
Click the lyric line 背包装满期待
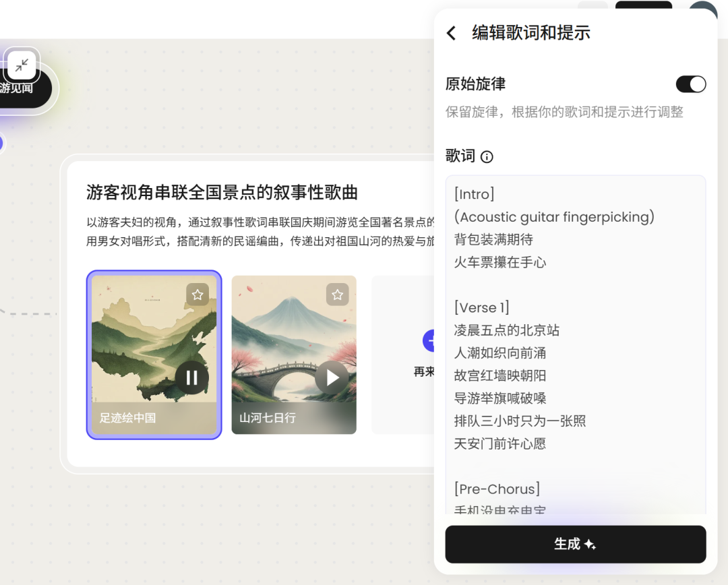tap(493, 239)
